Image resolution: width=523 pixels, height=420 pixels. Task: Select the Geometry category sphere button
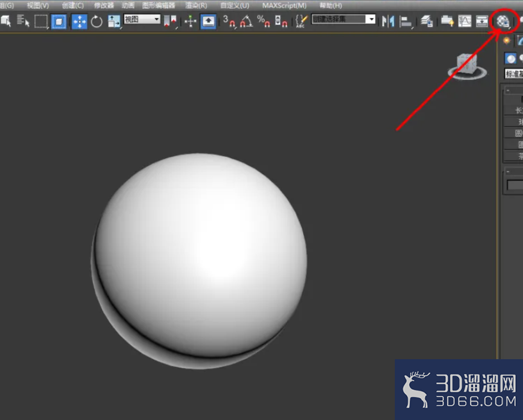click(x=510, y=59)
